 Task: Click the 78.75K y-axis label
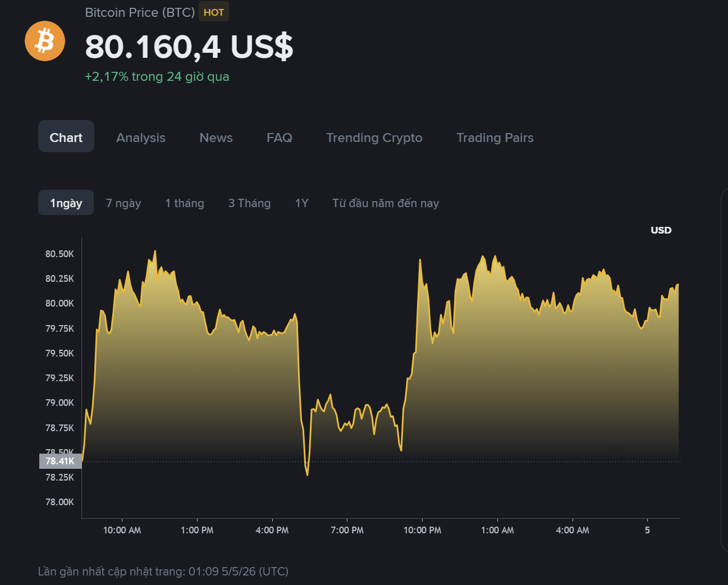[59, 428]
